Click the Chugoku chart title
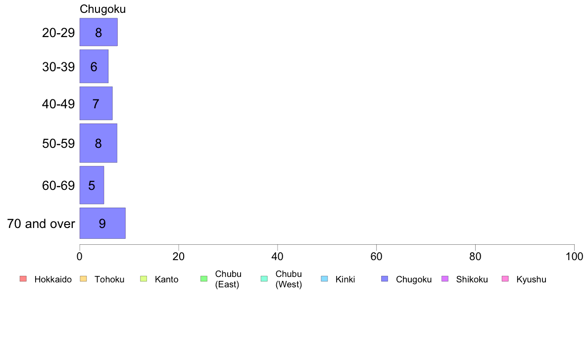The width and height of the screenshot is (588, 364). pos(103,9)
